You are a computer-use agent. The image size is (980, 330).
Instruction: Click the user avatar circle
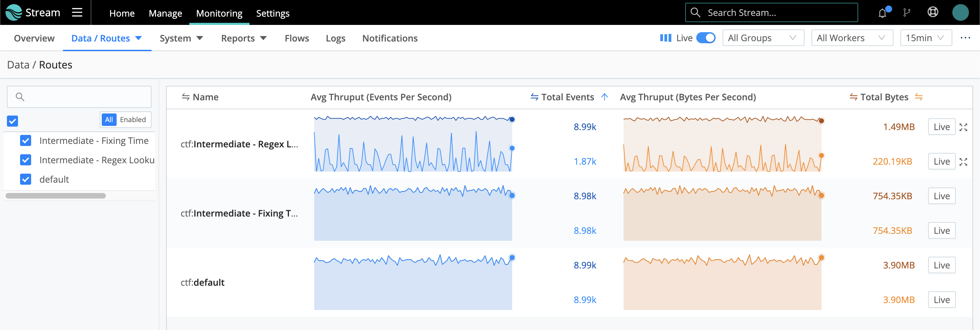[960, 12]
